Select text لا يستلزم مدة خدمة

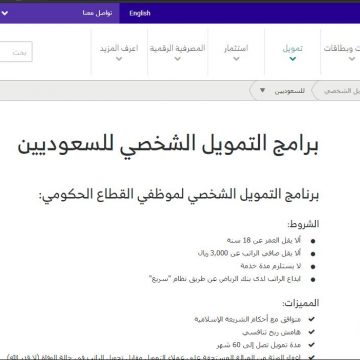(271, 266)
